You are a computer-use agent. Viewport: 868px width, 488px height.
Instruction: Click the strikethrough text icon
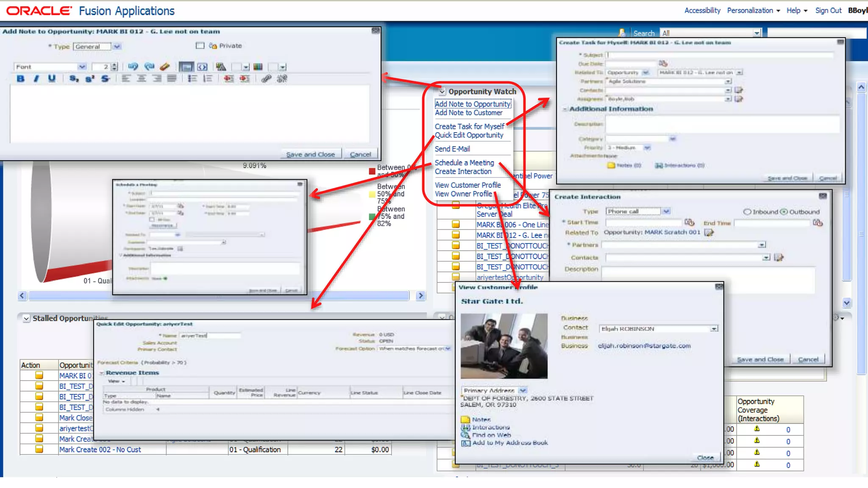point(106,79)
